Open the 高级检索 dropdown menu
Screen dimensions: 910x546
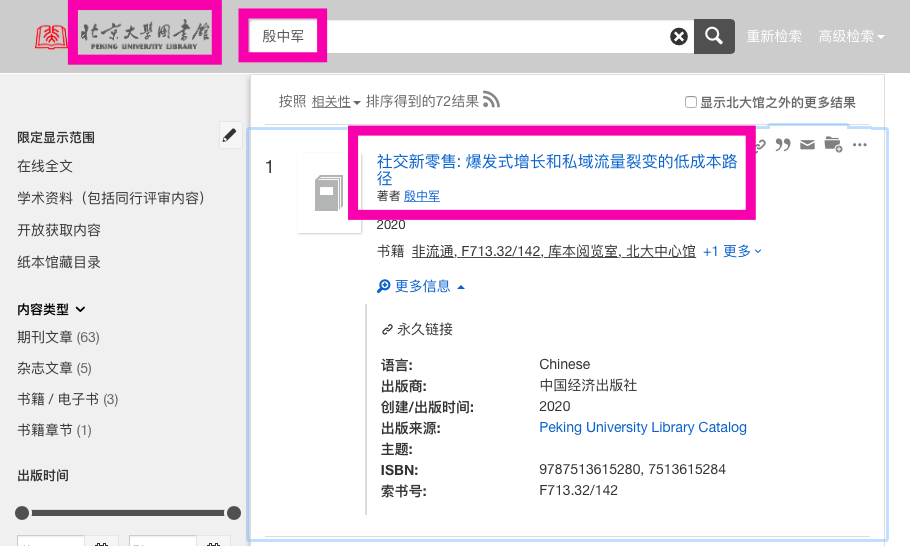point(851,37)
